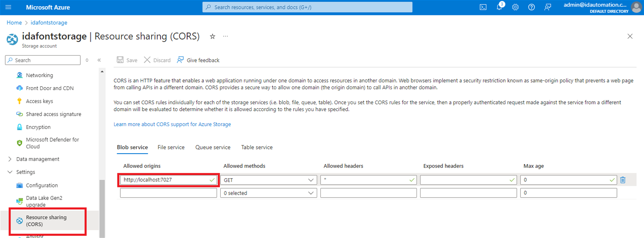Image resolution: width=644 pixels, height=238 pixels.
Task: Click Give feedback in the toolbar
Action: 198,60
